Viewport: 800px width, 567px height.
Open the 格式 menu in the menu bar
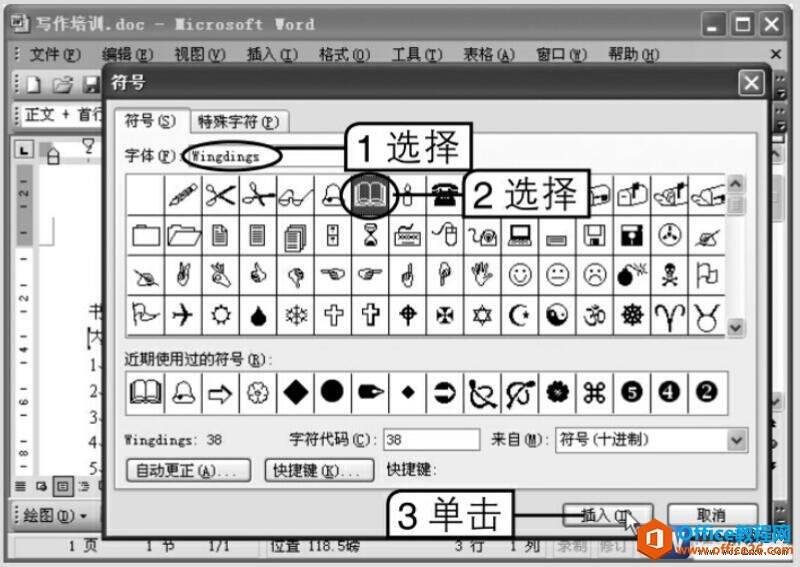tap(344, 54)
